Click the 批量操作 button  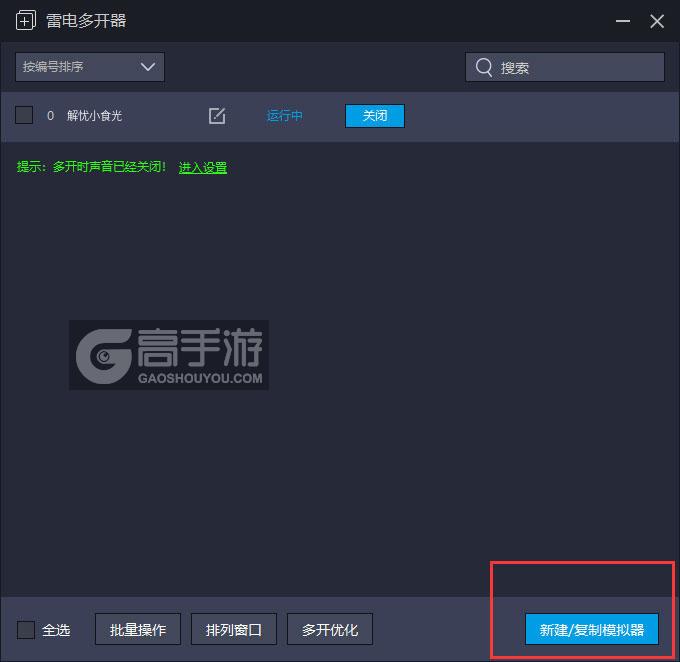pyautogui.click(x=138, y=629)
